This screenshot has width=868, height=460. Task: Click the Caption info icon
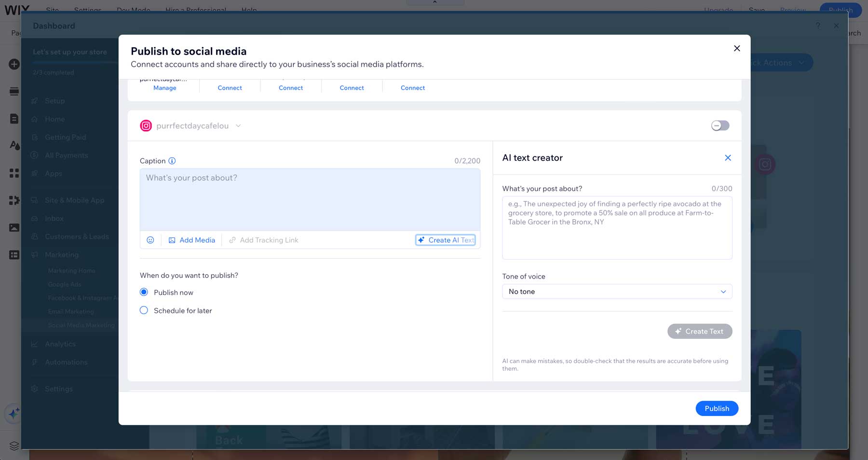(172, 161)
